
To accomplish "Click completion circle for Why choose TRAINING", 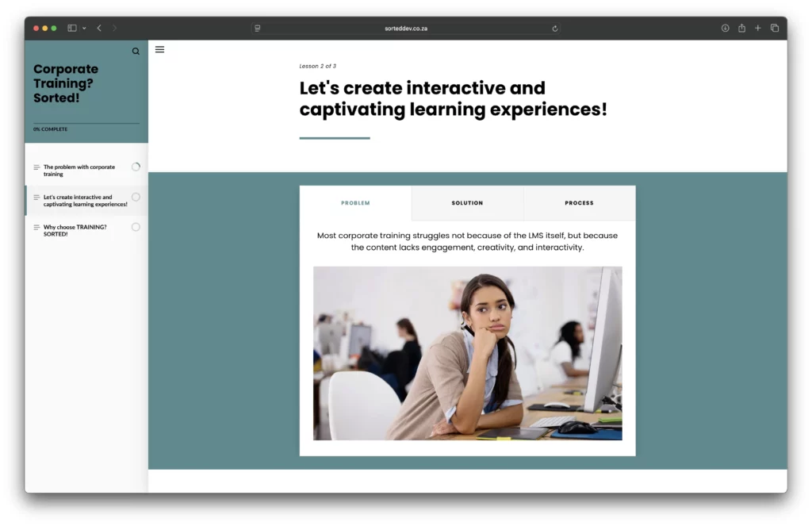I will [136, 227].
